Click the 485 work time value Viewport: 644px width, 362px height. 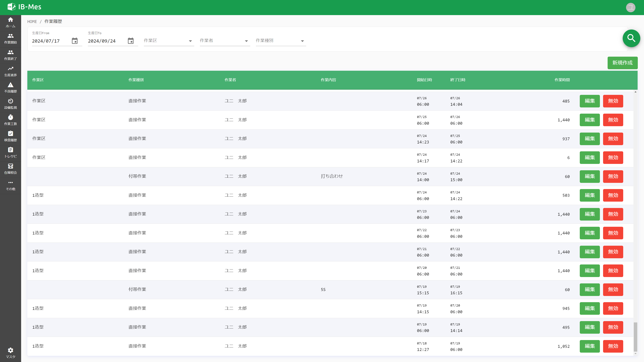coord(566,101)
